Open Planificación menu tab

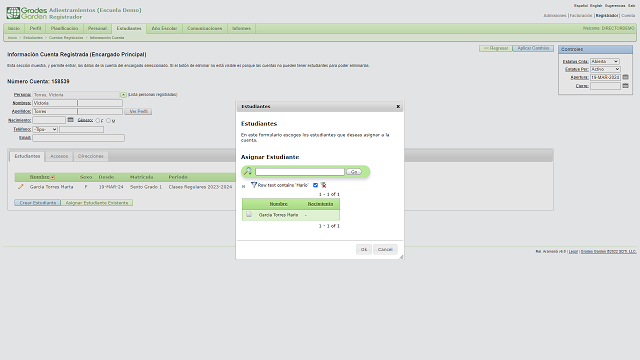tap(64, 28)
